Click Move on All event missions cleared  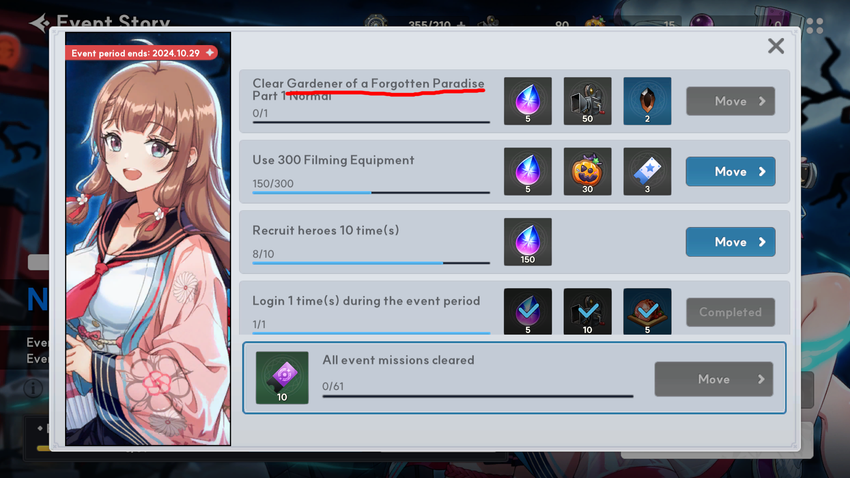tap(713, 379)
